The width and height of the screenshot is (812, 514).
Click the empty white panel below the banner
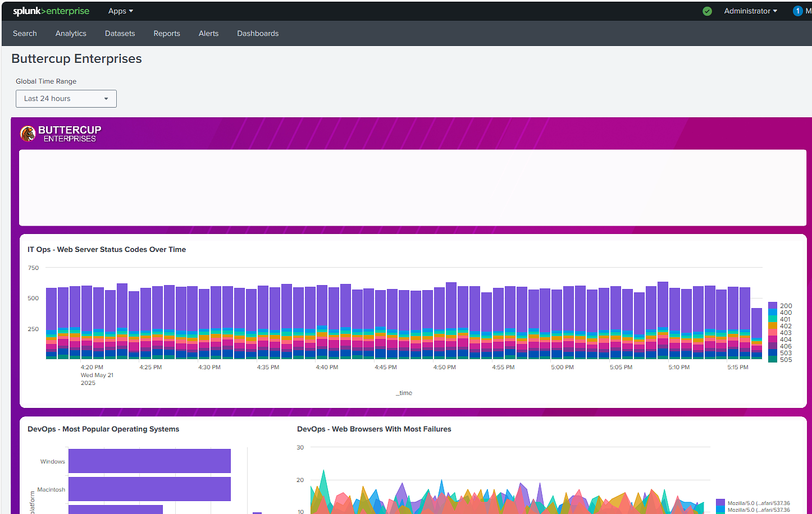tap(413, 188)
